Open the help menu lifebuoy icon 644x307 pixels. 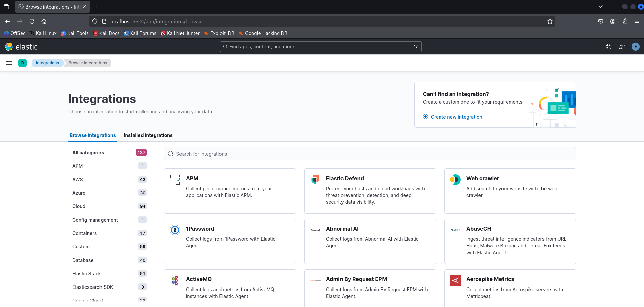[x=609, y=47]
